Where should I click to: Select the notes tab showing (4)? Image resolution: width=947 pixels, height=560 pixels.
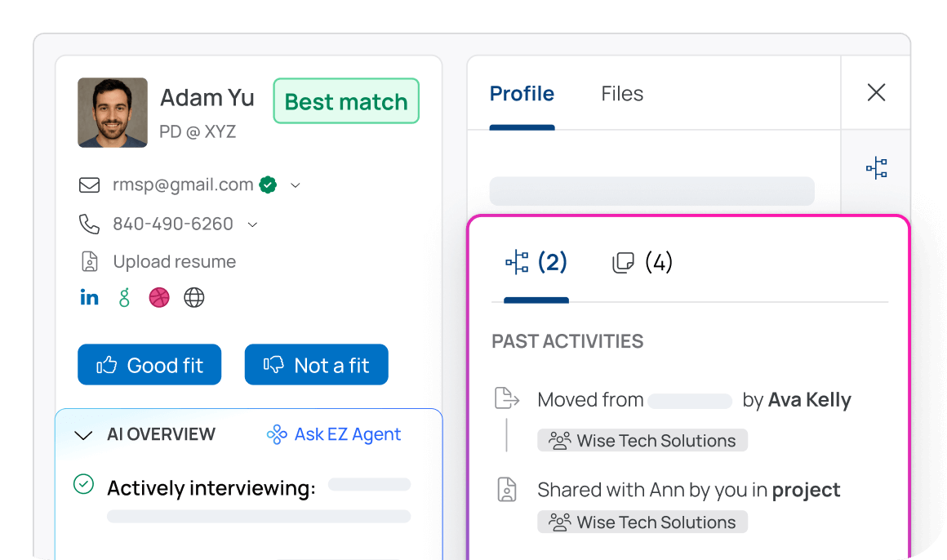pyautogui.click(x=642, y=263)
